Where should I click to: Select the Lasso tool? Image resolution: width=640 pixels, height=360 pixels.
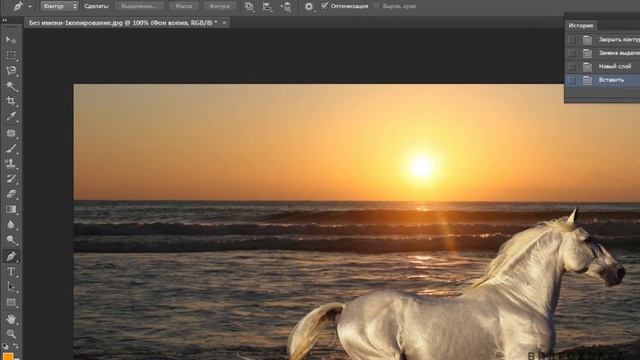click(11, 71)
